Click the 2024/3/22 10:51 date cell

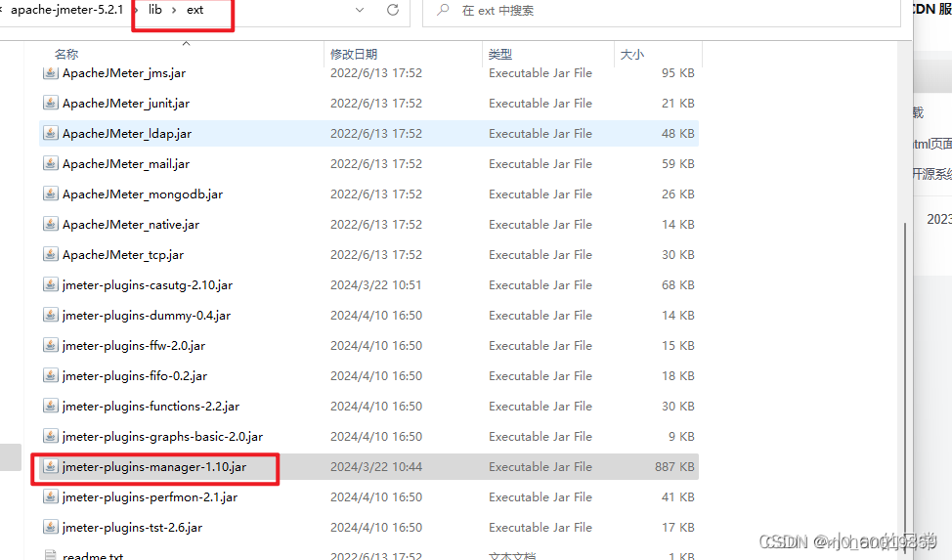coord(376,284)
